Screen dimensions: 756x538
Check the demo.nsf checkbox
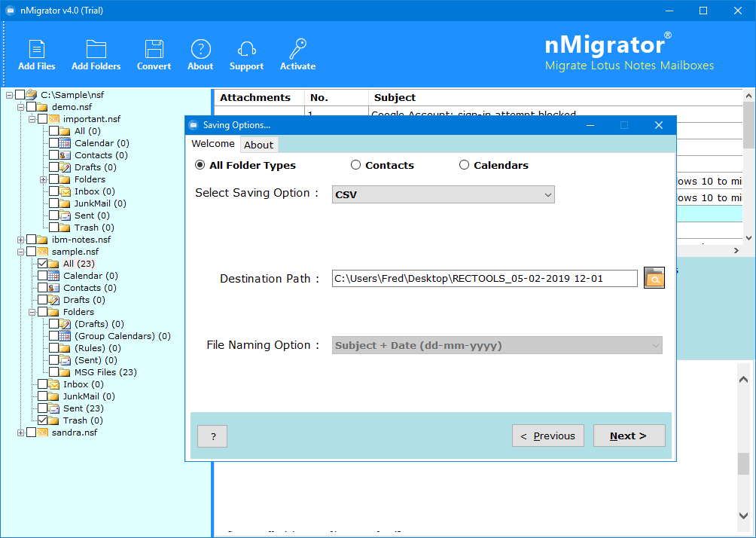(32, 107)
